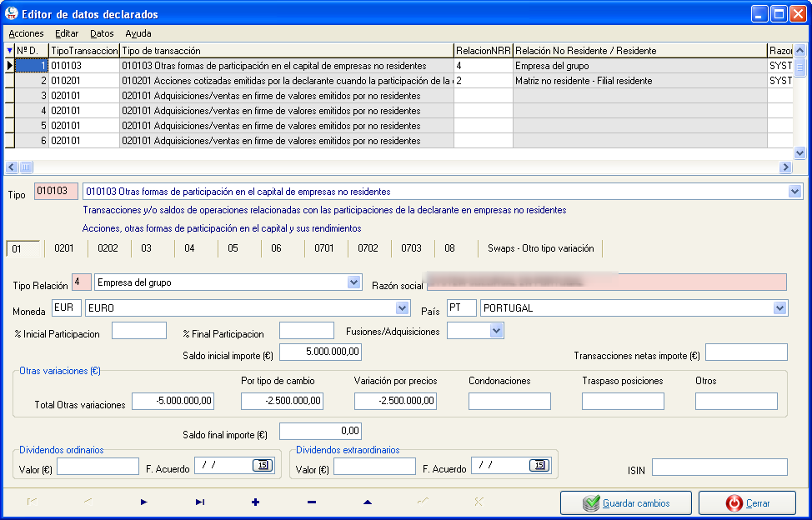Switch to tab 0202

[108, 248]
